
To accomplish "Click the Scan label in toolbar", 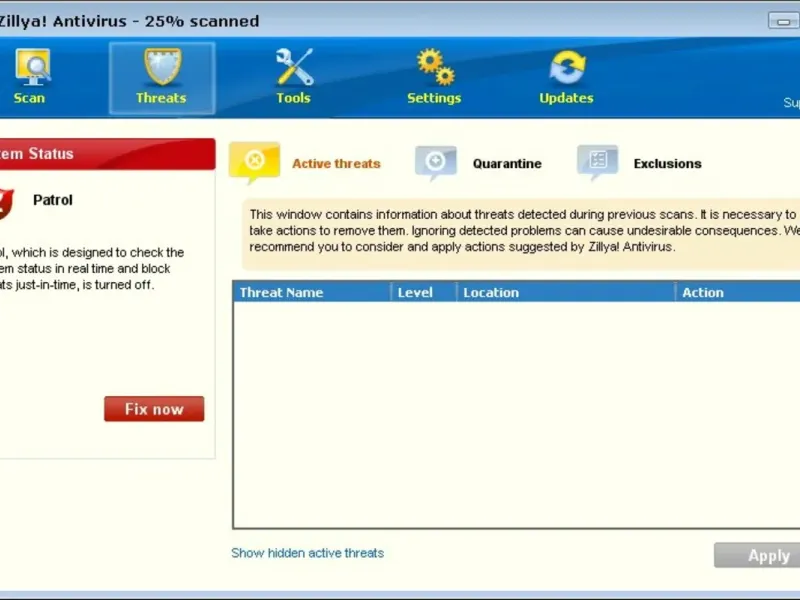I will tap(29, 98).
